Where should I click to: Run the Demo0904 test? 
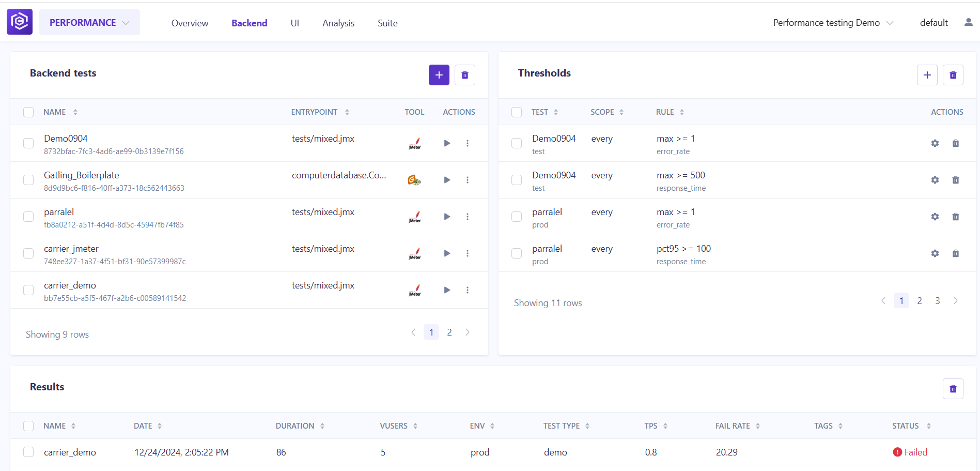click(447, 143)
